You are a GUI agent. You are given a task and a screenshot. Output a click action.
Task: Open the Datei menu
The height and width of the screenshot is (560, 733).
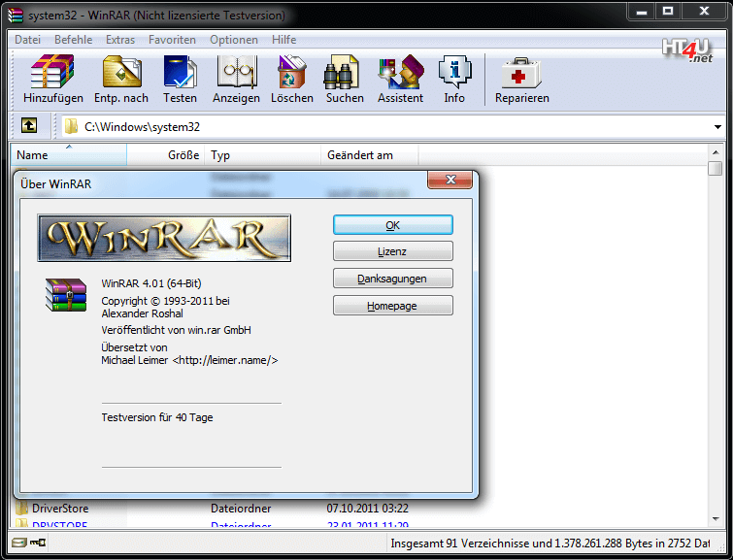point(27,40)
